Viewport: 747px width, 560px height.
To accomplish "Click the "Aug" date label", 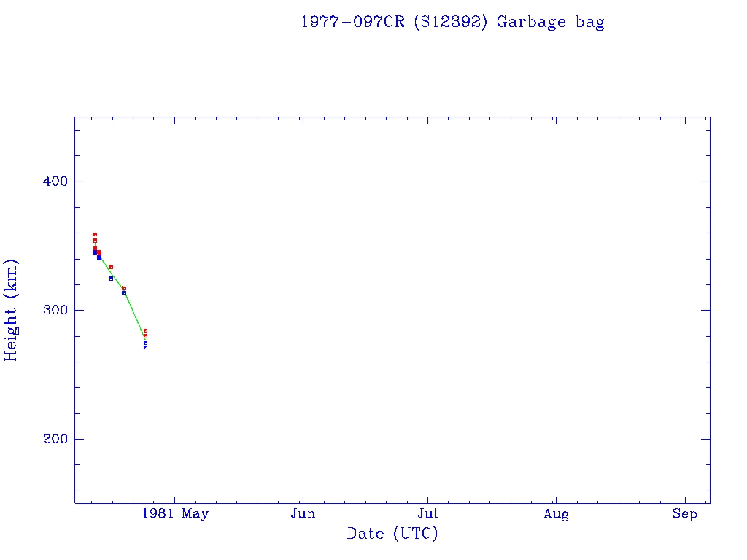I will 556,514.
